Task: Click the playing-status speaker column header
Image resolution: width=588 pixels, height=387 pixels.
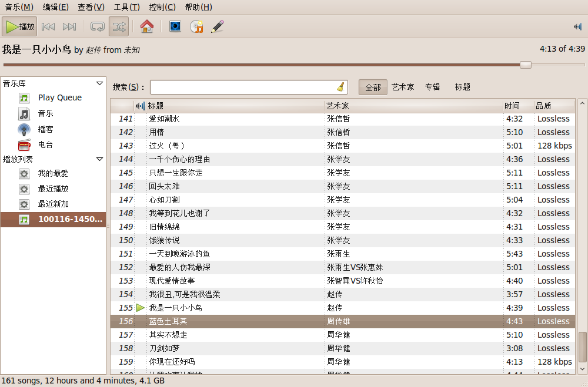Action: (x=140, y=106)
